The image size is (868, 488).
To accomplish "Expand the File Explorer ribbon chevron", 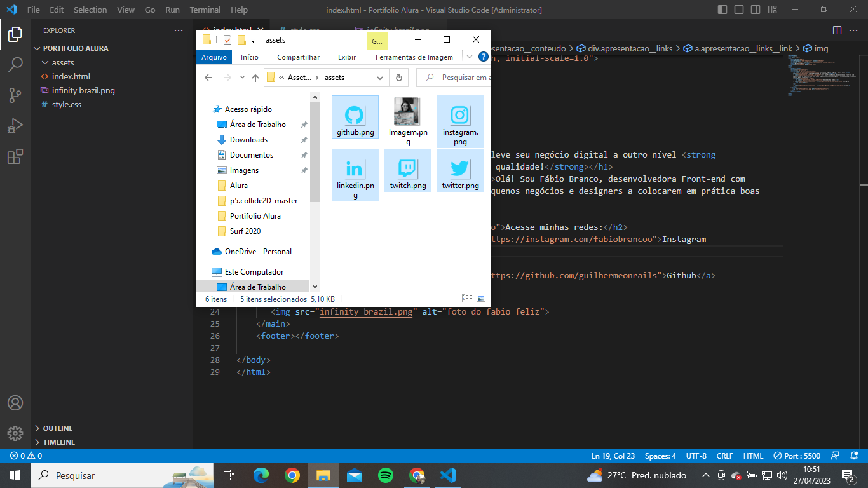I will [x=470, y=57].
